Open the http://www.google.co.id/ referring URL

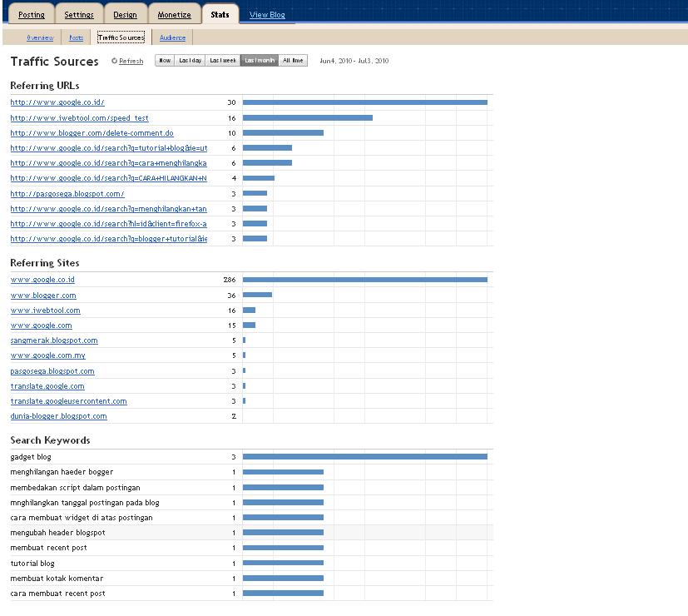click(x=56, y=102)
